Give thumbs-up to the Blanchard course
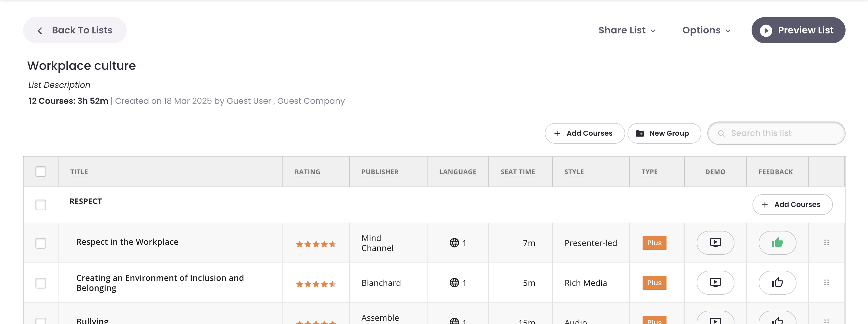This screenshot has width=868, height=324. 777,283
